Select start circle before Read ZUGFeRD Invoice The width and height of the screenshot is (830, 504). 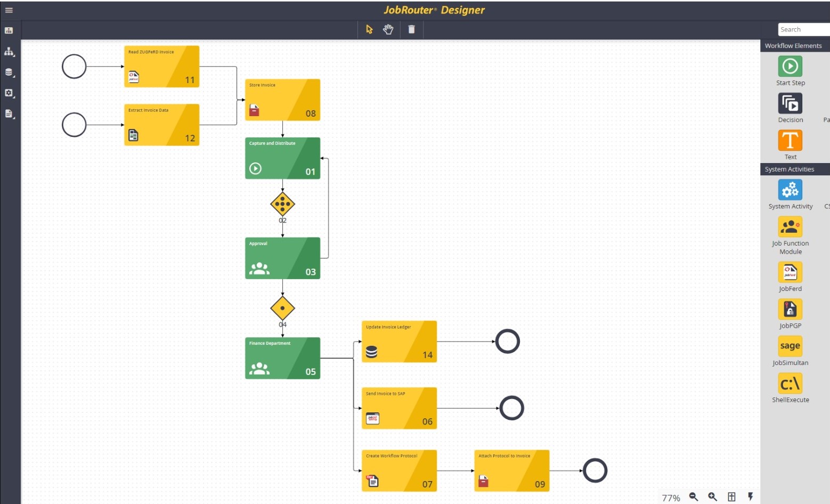point(74,67)
